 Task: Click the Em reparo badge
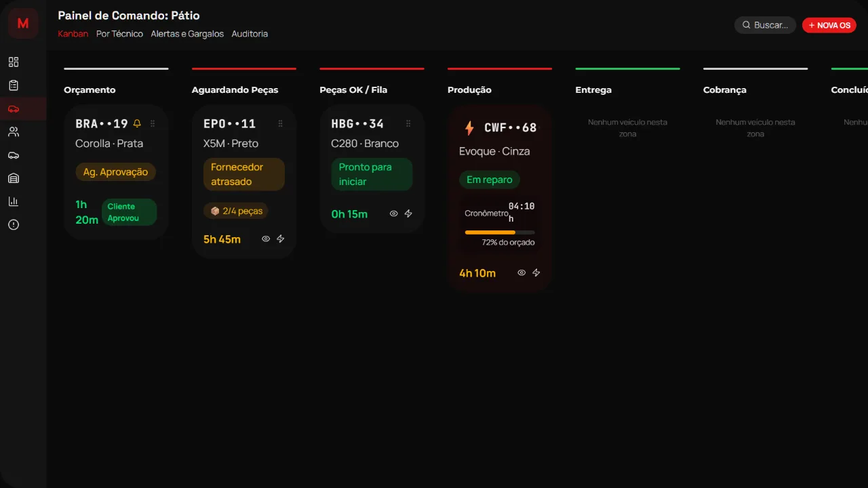(x=490, y=180)
